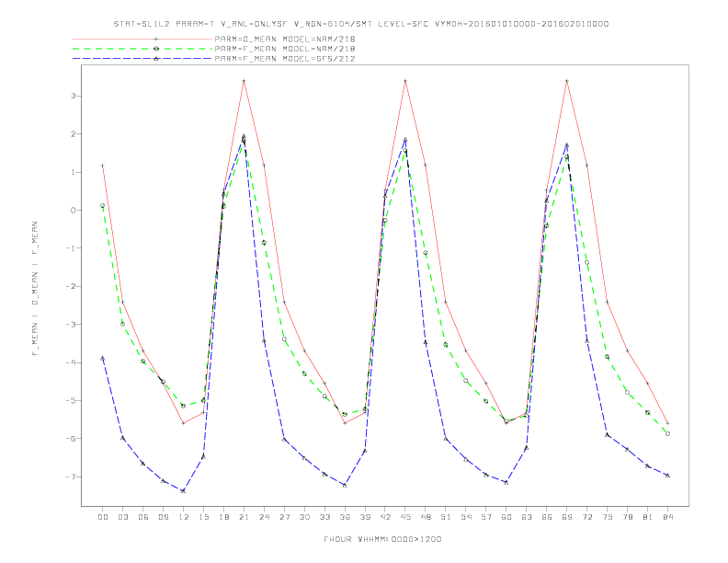Click the chart title starting STAT=SL1L2
This screenshot has height=563, width=728.
click(x=361, y=24)
